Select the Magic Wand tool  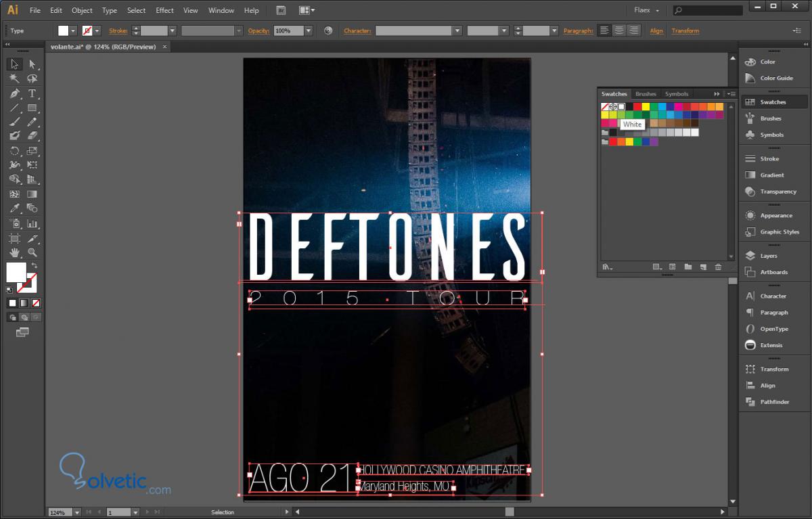[14, 78]
